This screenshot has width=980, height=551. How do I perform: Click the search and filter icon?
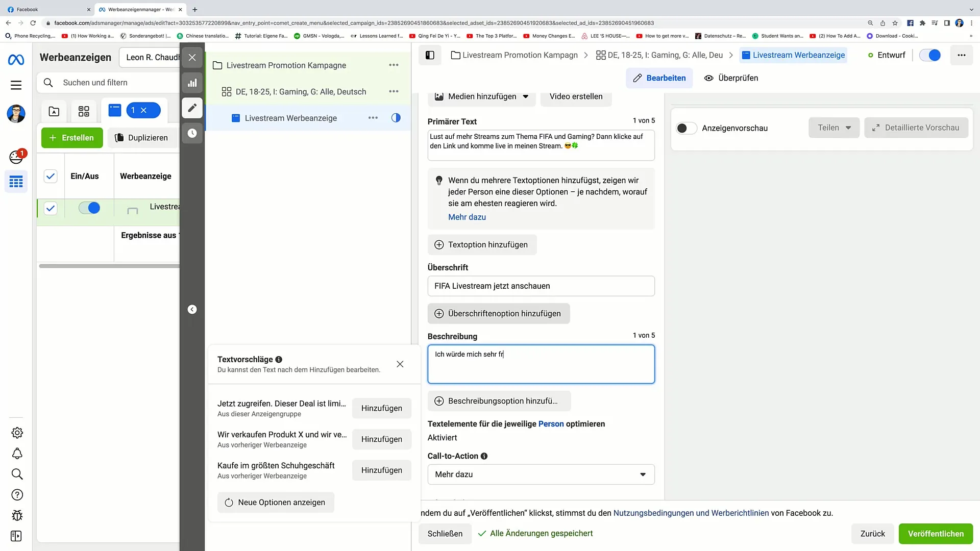pos(48,83)
